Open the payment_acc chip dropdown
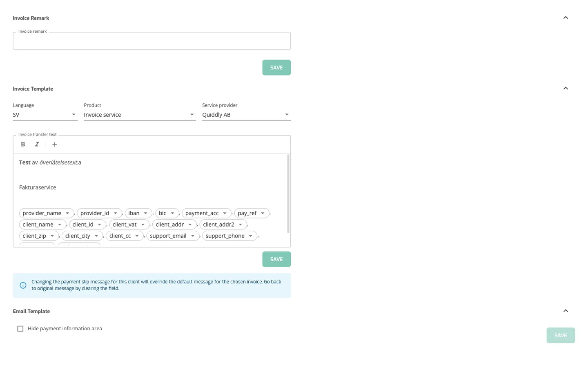Image resolution: width=588 pixels, height=365 pixels. click(225, 213)
